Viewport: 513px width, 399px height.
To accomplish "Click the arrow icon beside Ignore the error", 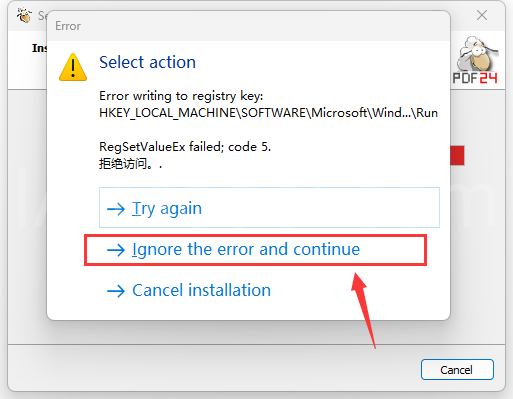I will pos(116,250).
